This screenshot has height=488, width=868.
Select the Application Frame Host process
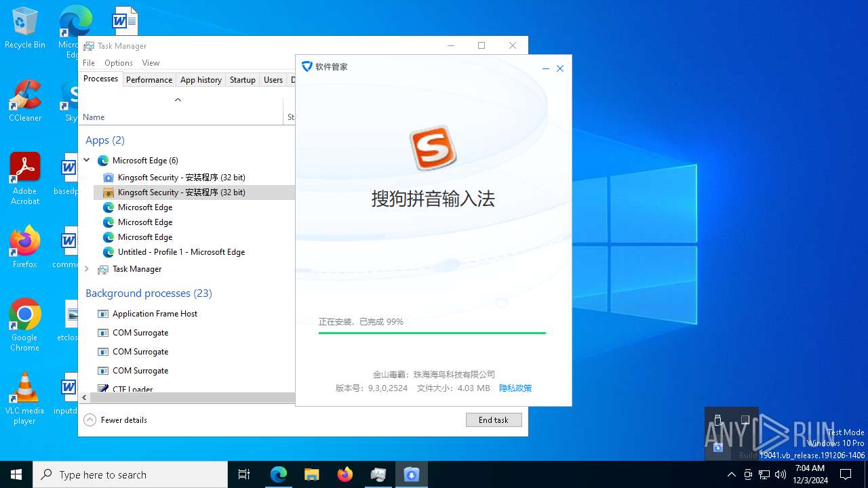click(187, 314)
